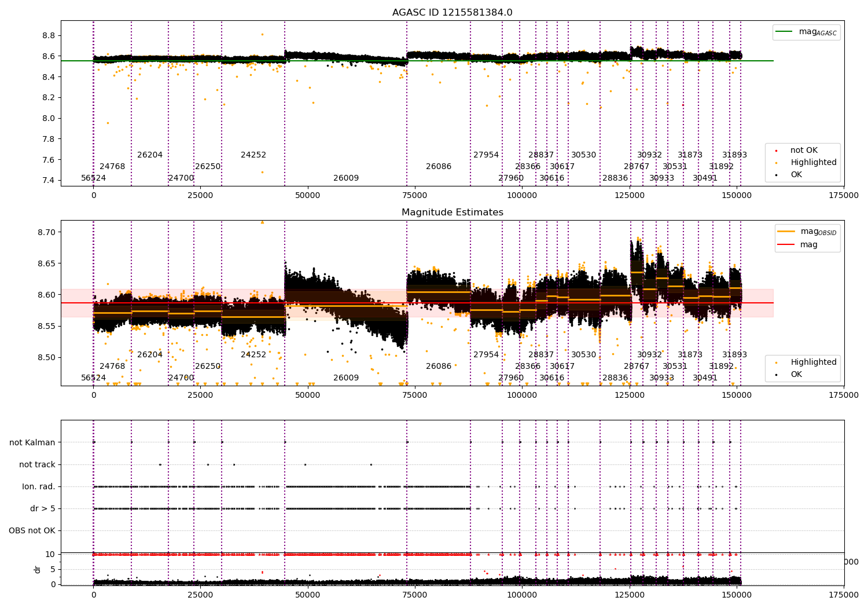Click the rotated "dr" y-axis label
868x608 pixels.
point(38,569)
